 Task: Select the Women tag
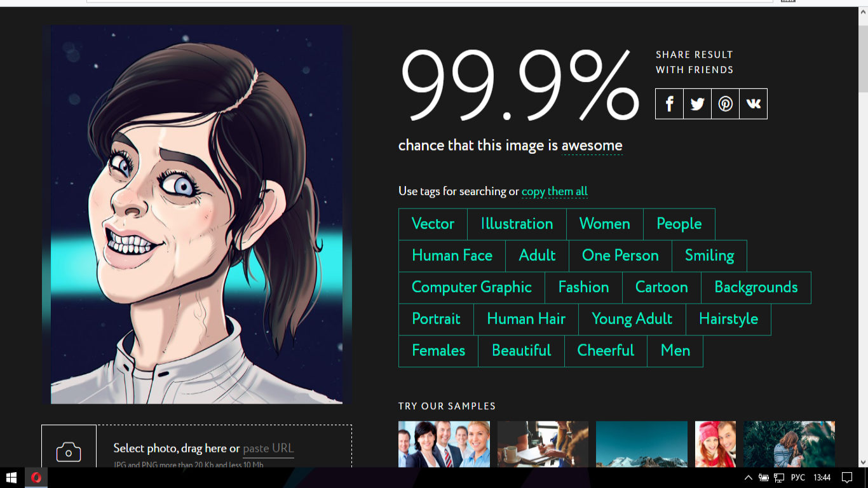[x=605, y=224]
